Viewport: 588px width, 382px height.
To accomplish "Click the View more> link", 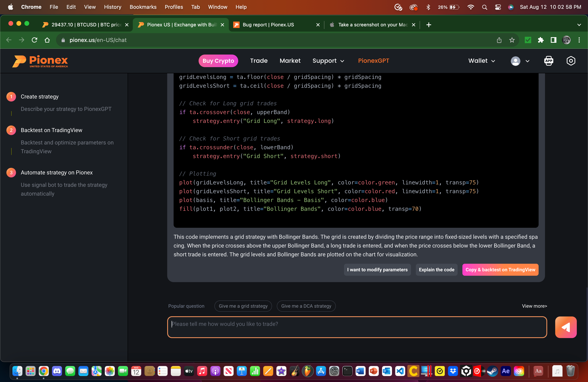I will pos(534,306).
